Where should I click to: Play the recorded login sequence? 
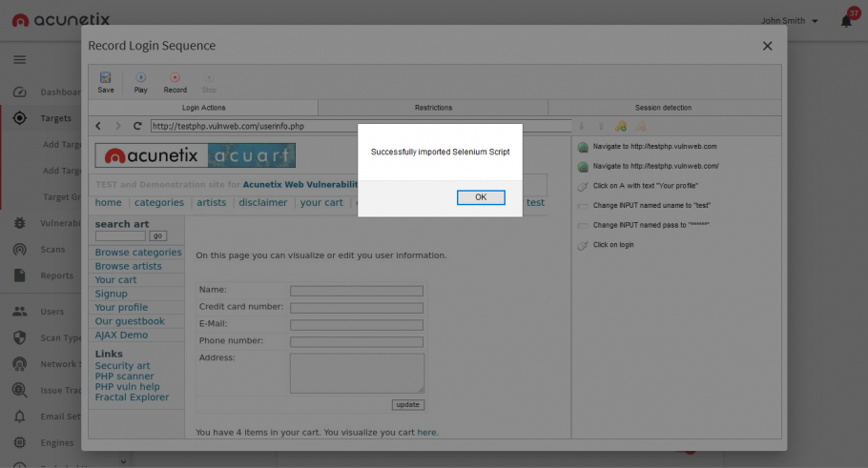pyautogui.click(x=140, y=82)
